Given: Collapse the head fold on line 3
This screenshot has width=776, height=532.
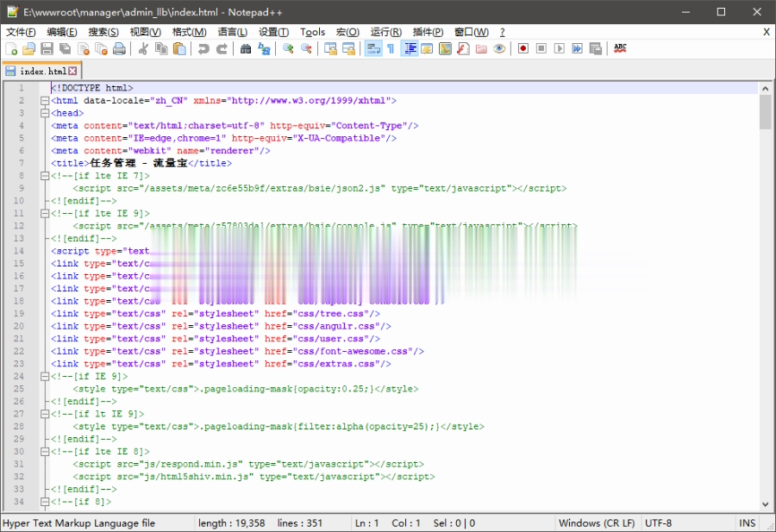Looking at the screenshot, I should click(45, 113).
